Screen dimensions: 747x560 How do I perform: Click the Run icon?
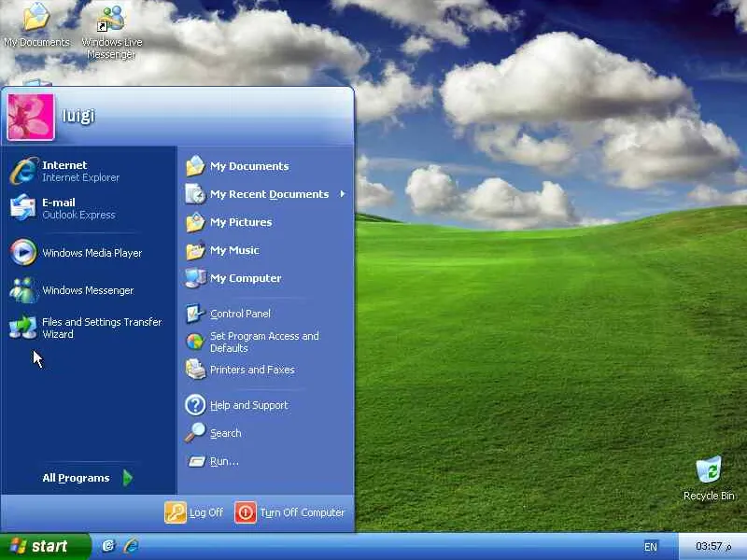pos(196,461)
